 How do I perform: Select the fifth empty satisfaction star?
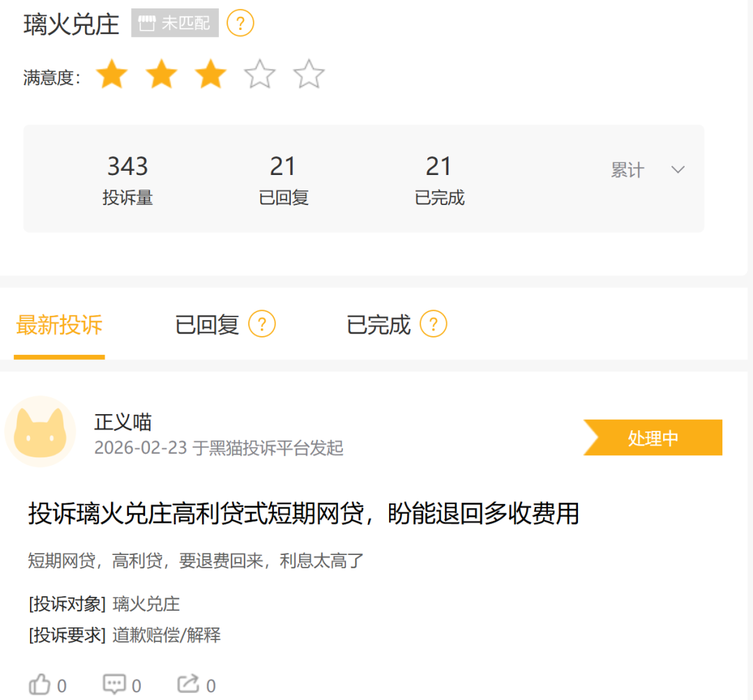coord(309,75)
